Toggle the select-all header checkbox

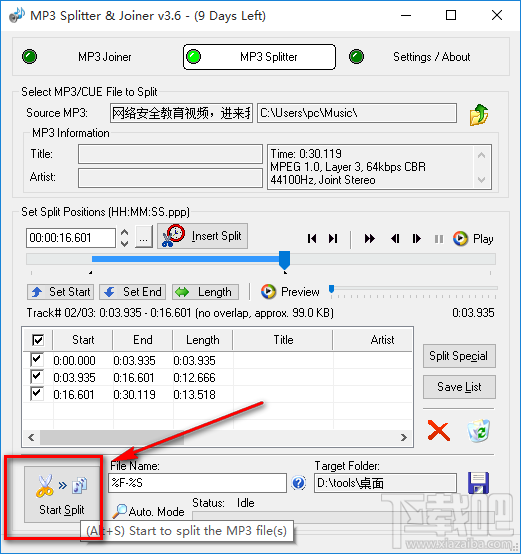pos(38,340)
